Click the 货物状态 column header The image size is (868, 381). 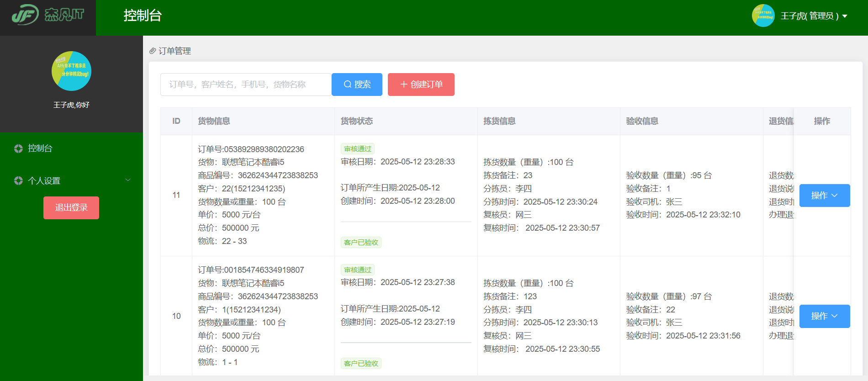(x=406, y=121)
